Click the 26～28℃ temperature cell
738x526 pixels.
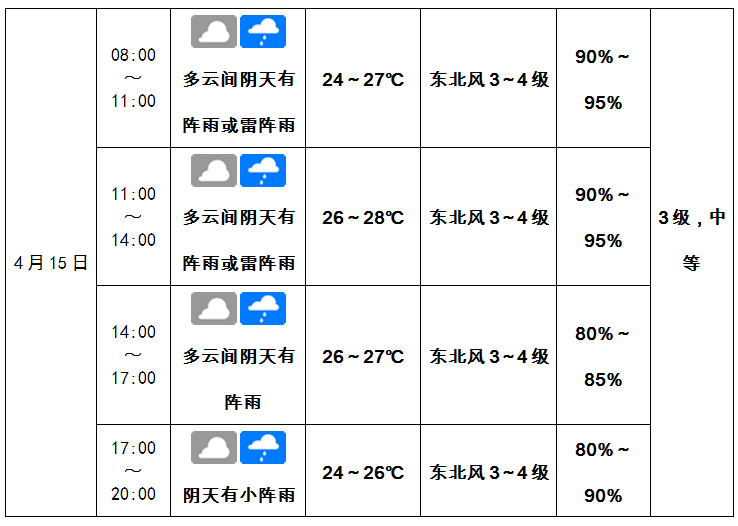[363, 216]
